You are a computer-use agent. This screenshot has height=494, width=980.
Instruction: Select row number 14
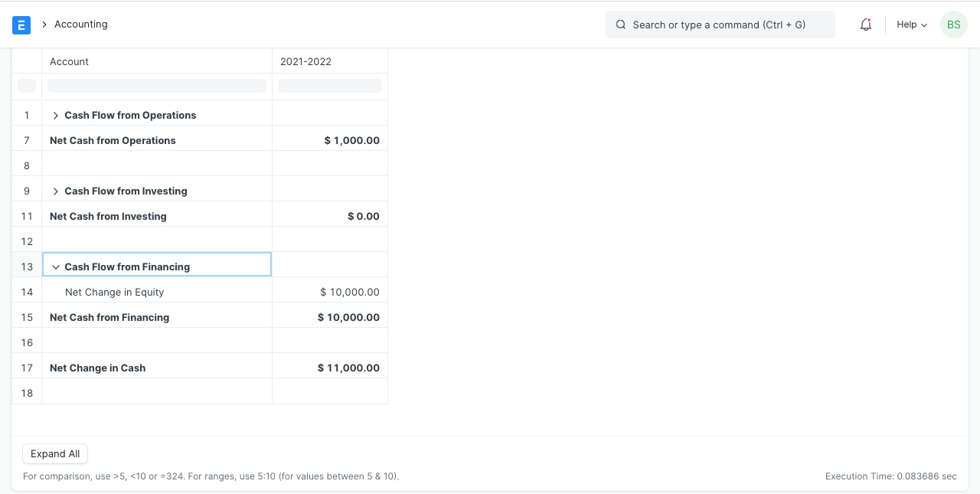(26, 292)
